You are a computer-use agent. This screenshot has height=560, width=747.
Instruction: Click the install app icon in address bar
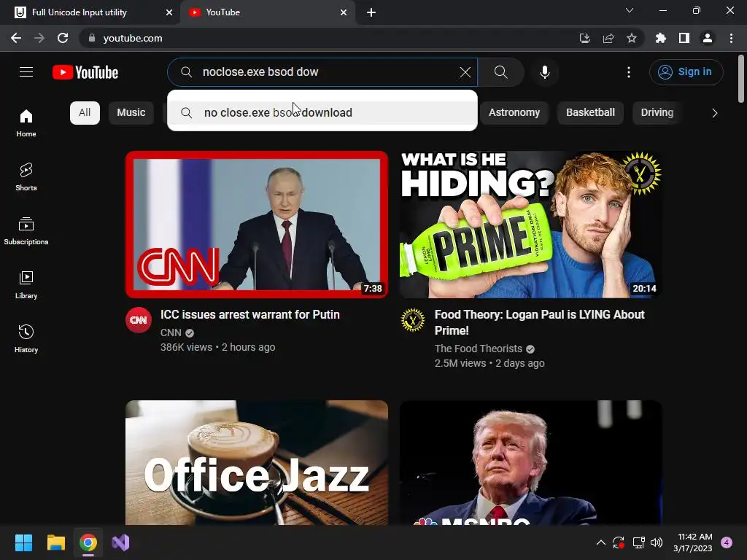[x=584, y=38]
